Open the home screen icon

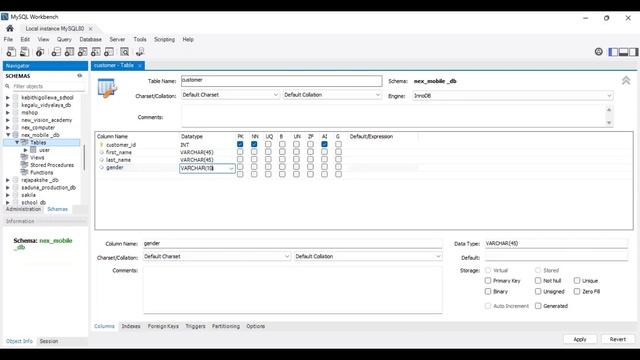(10, 28)
